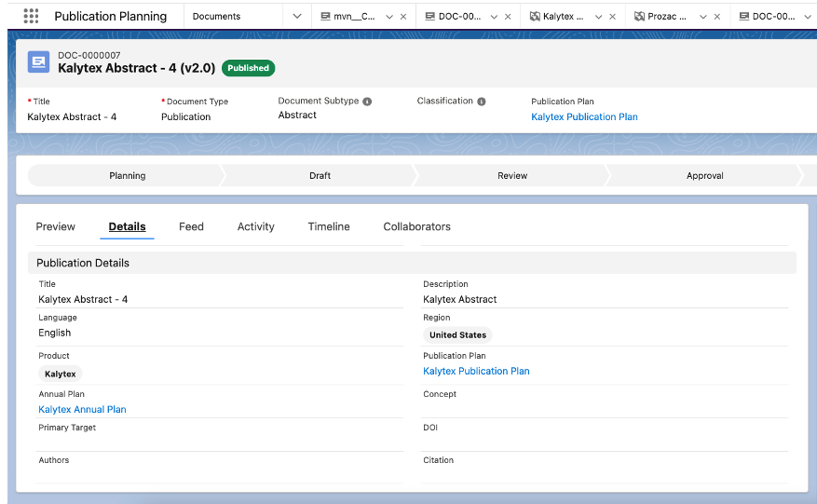Close the Kalytex workspace tab

(x=612, y=17)
